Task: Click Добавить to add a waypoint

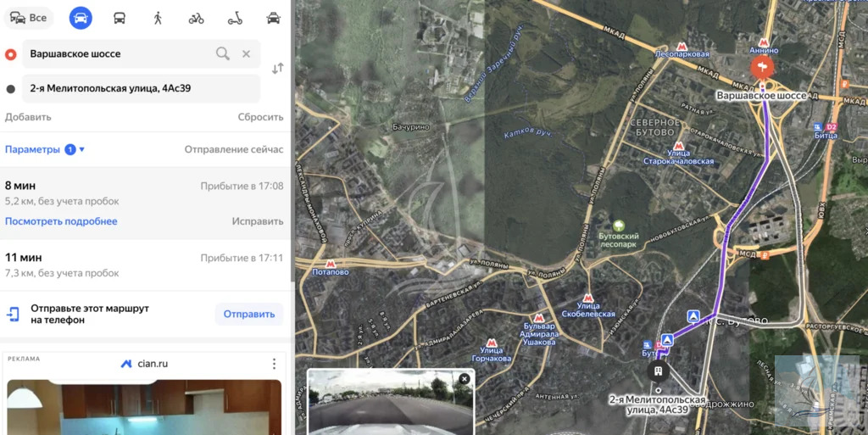Action: point(28,117)
